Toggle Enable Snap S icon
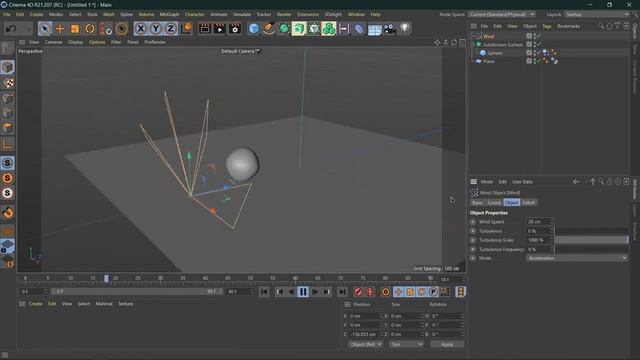Screen dimensions: 640x360 (7, 163)
